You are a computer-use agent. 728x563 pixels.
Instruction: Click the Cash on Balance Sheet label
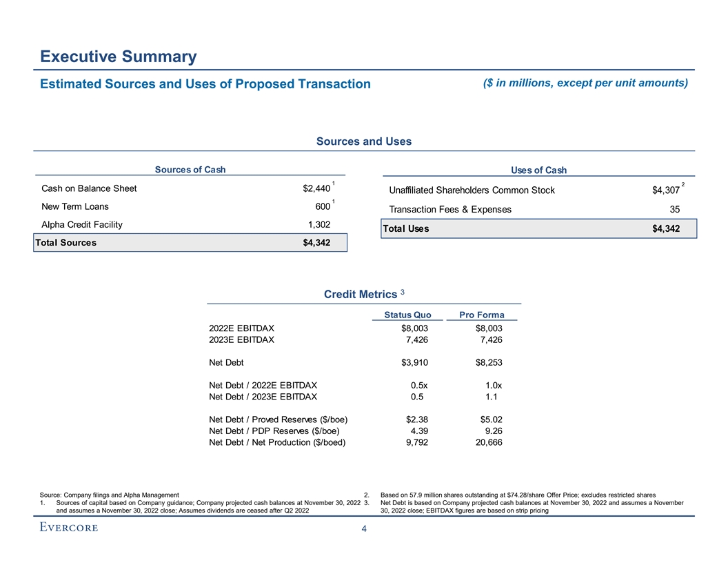click(x=89, y=189)
